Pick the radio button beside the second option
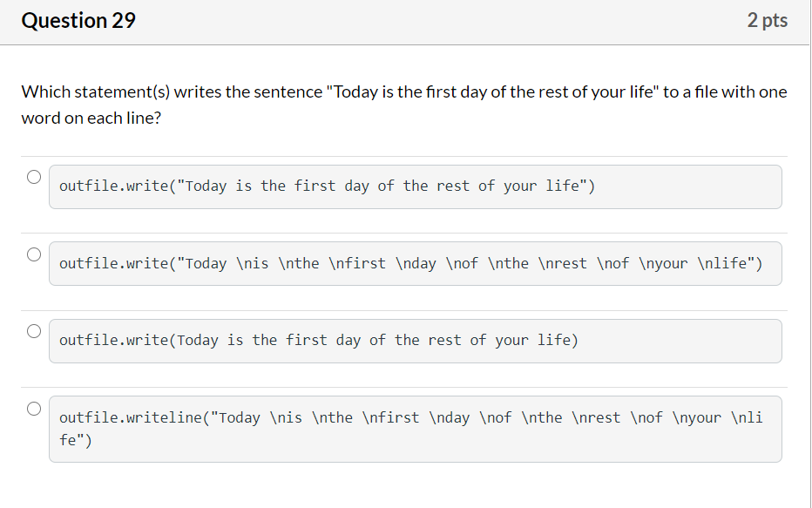 tap(33, 255)
